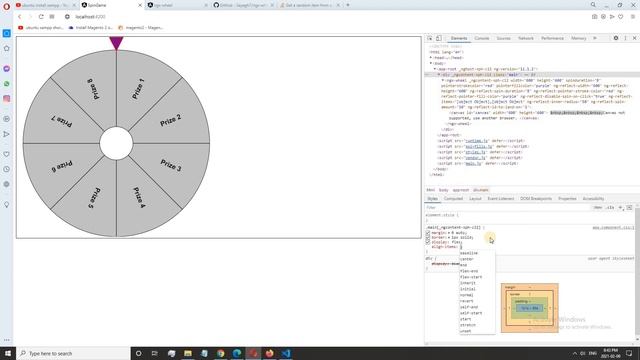Click the styles Filter input field
Screen dimensions: 640x360
[506, 207]
